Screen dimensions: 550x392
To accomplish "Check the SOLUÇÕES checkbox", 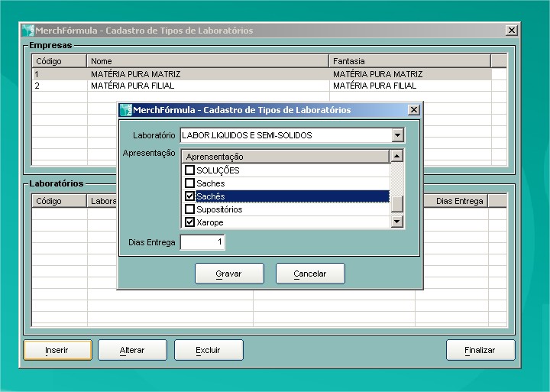I will pos(190,170).
